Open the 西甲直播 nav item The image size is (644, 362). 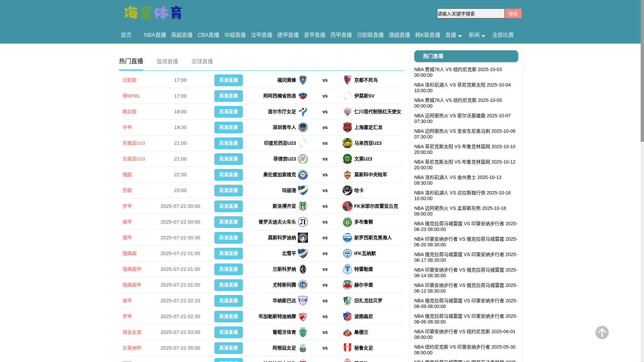point(341,35)
